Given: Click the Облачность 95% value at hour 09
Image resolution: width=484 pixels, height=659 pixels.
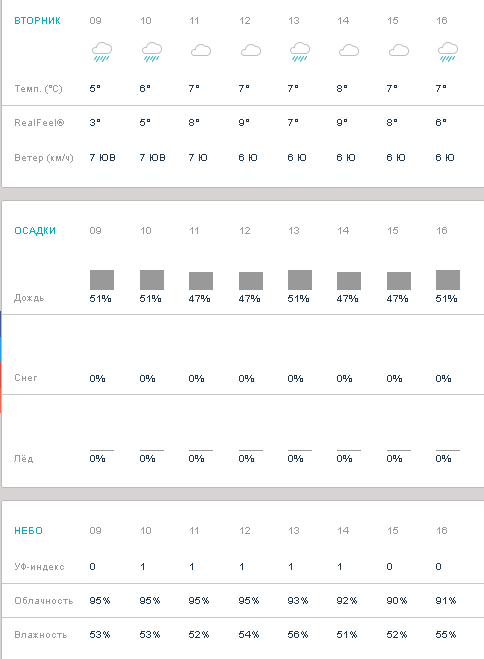Looking at the screenshot, I should coord(100,601).
